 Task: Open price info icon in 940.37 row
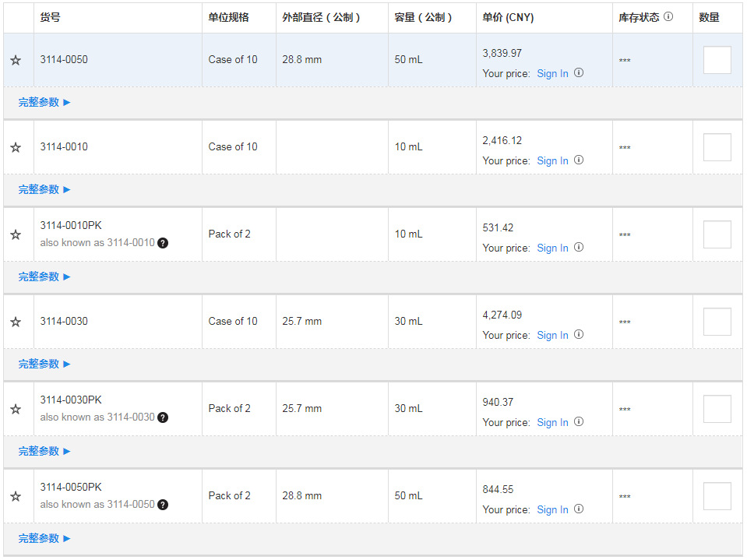pos(579,422)
